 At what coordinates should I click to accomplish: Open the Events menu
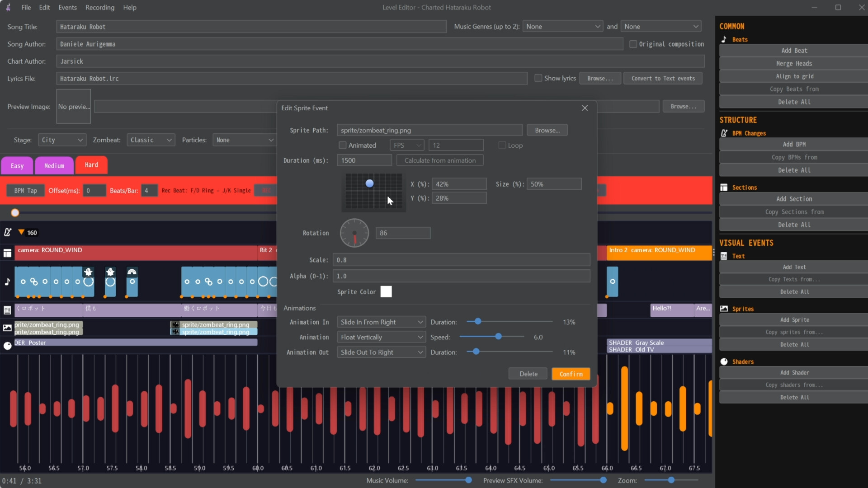pyautogui.click(x=67, y=8)
